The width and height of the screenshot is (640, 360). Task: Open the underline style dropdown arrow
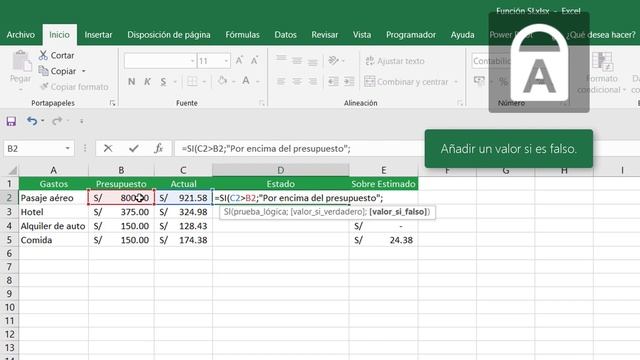coord(175,82)
